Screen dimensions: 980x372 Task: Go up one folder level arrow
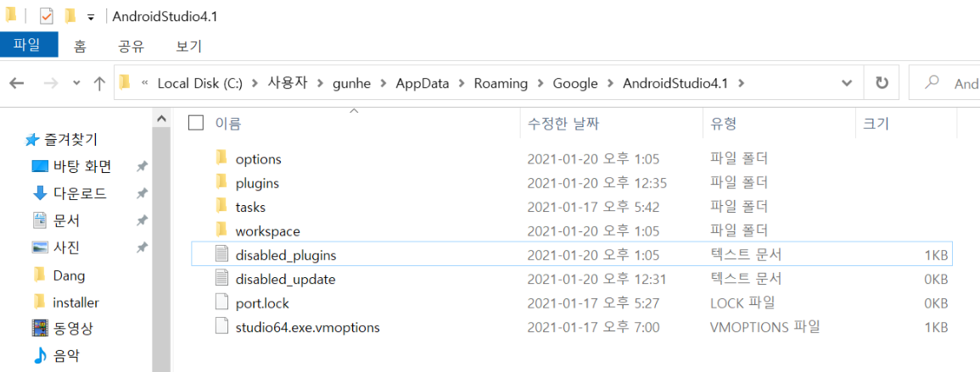pos(98,83)
